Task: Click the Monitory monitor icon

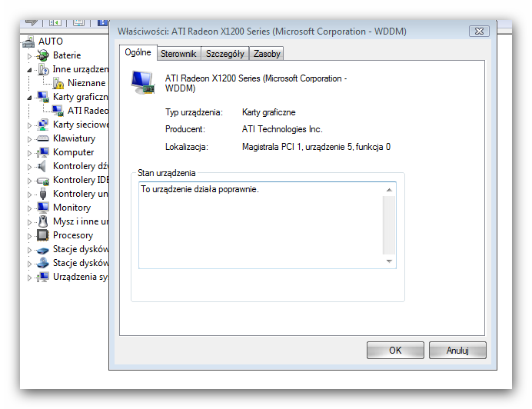Action: tap(43, 208)
